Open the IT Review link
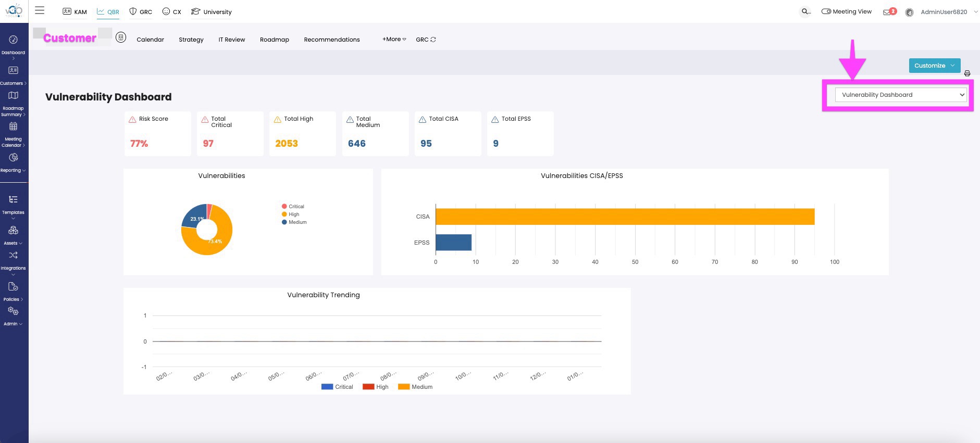This screenshot has height=443, width=980. (x=232, y=40)
